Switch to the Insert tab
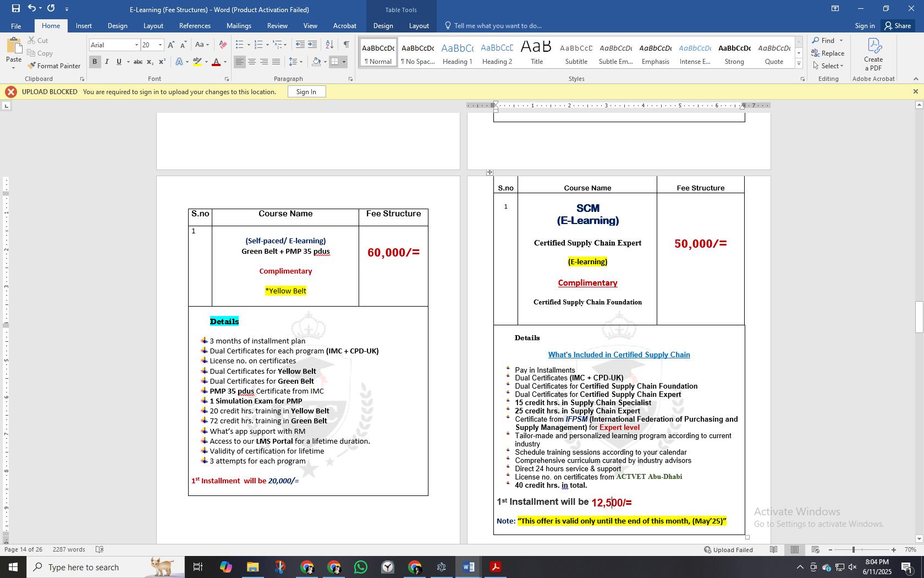 tap(84, 26)
